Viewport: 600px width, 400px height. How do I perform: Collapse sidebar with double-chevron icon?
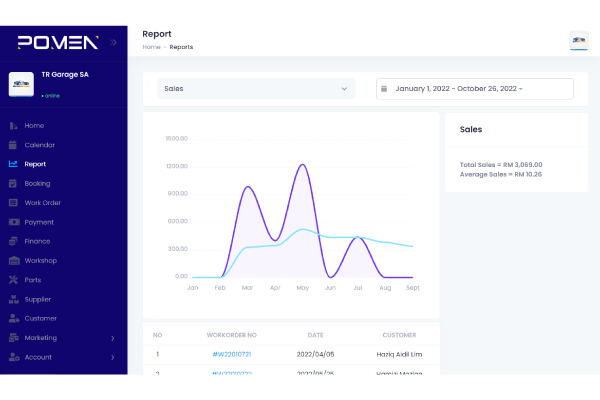113,42
